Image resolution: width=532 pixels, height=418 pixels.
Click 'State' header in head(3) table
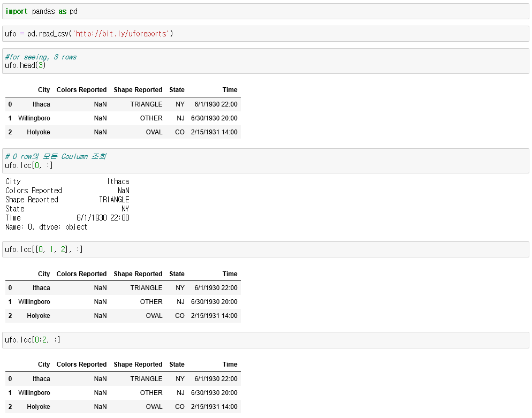177,90
